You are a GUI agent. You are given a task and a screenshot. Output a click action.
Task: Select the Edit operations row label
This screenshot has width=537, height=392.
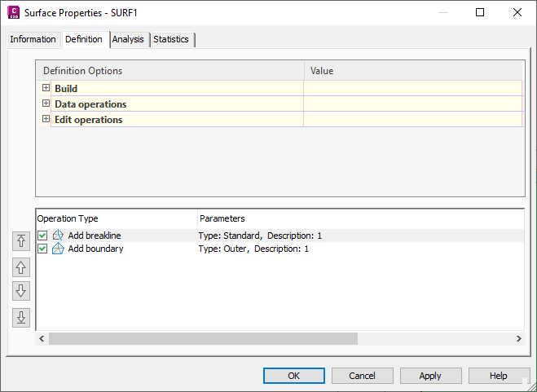[x=89, y=119]
